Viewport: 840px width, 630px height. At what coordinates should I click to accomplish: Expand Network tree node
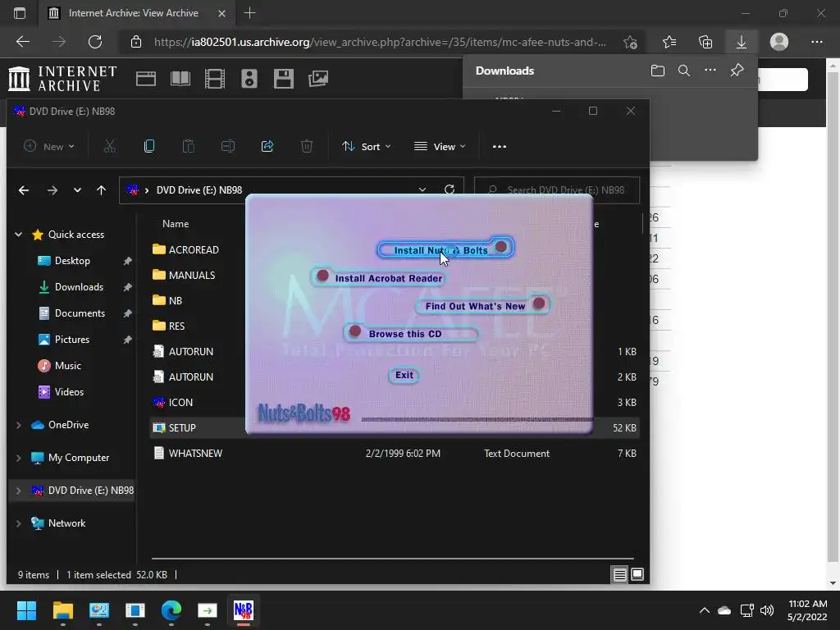coord(18,523)
